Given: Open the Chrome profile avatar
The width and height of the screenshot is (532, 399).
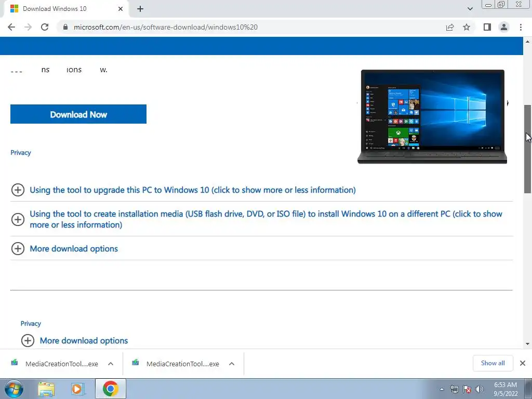Looking at the screenshot, I should (x=504, y=27).
